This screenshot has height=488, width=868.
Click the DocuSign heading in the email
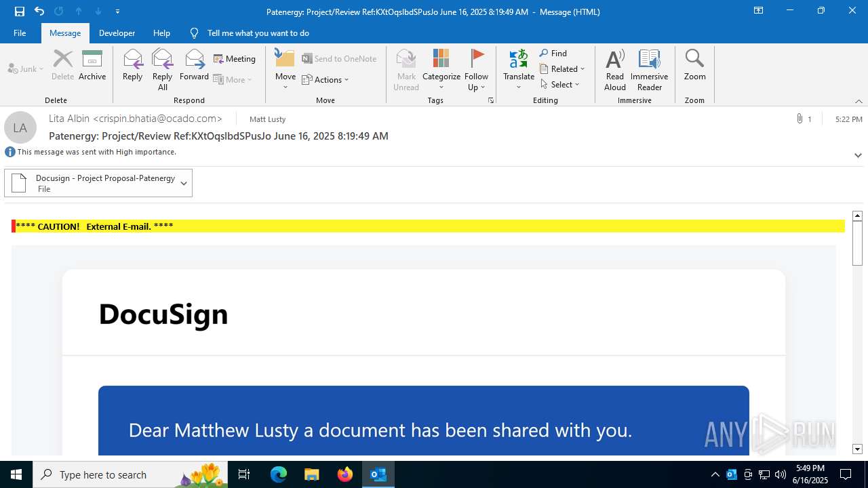[163, 314]
